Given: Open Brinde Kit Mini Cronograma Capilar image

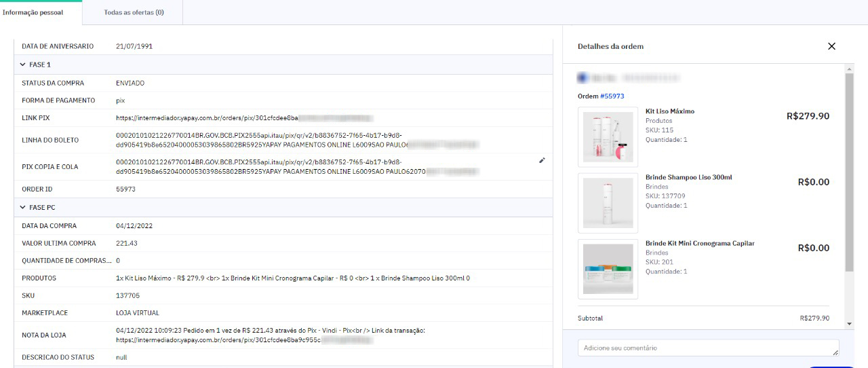Looking at the screenshot, I should point(608,269).
